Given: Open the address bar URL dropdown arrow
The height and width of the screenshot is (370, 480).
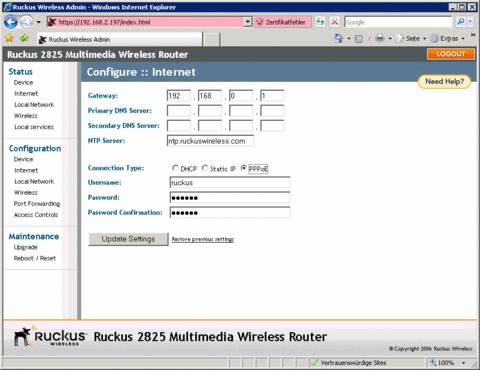Looking at the screenshot, I should 248,22.
